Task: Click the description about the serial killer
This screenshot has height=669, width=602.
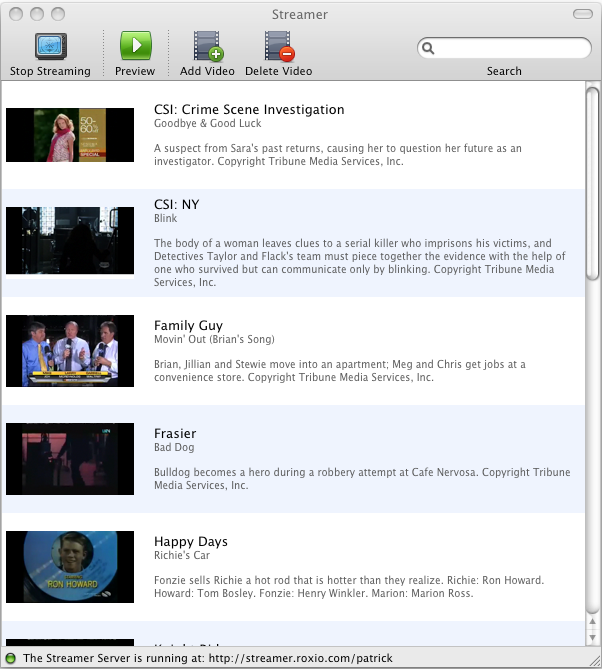Action: tap(360, 262)
